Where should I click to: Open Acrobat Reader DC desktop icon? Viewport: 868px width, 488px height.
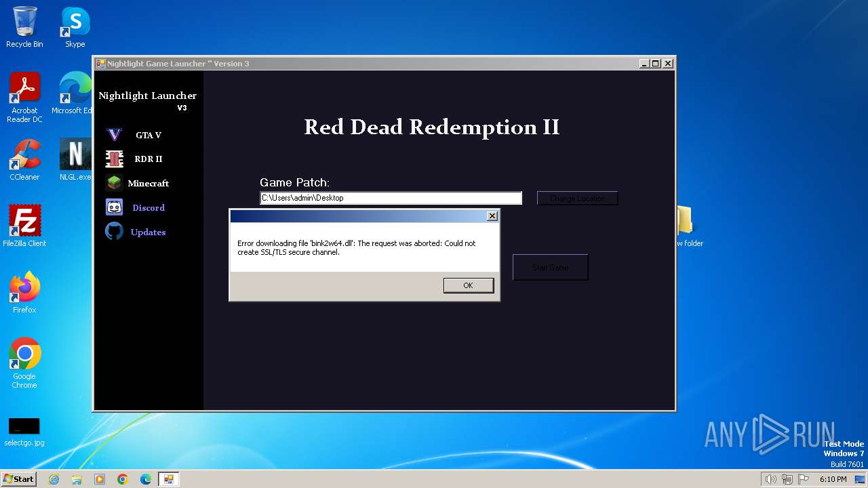pos(24,98)
